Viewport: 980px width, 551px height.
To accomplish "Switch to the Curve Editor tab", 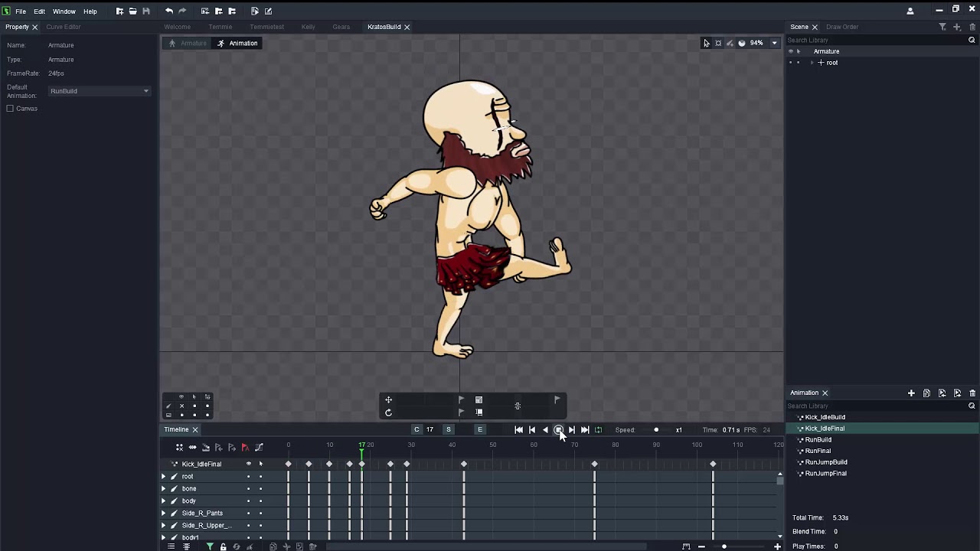I will [x=64, y=27].
